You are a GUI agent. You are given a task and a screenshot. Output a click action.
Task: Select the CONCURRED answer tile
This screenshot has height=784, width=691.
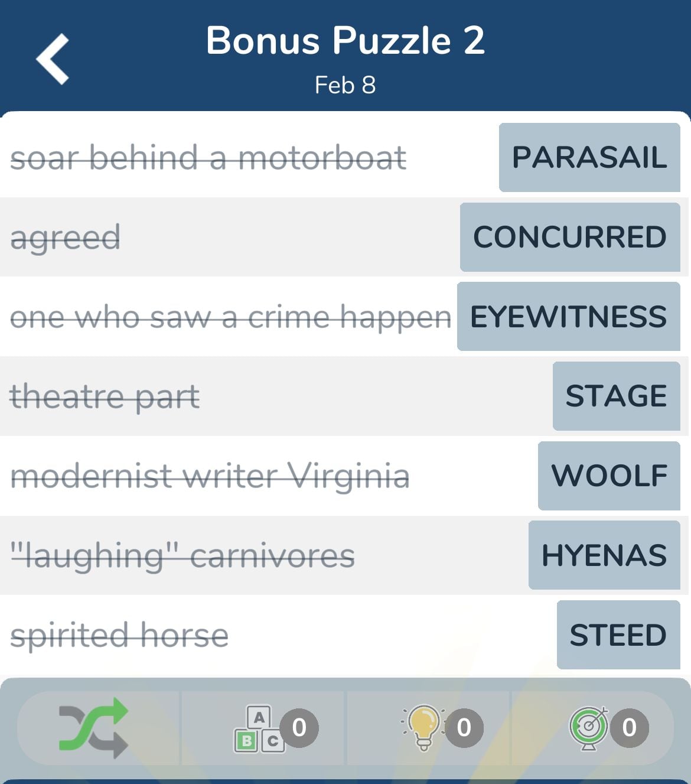pos(570,237)
